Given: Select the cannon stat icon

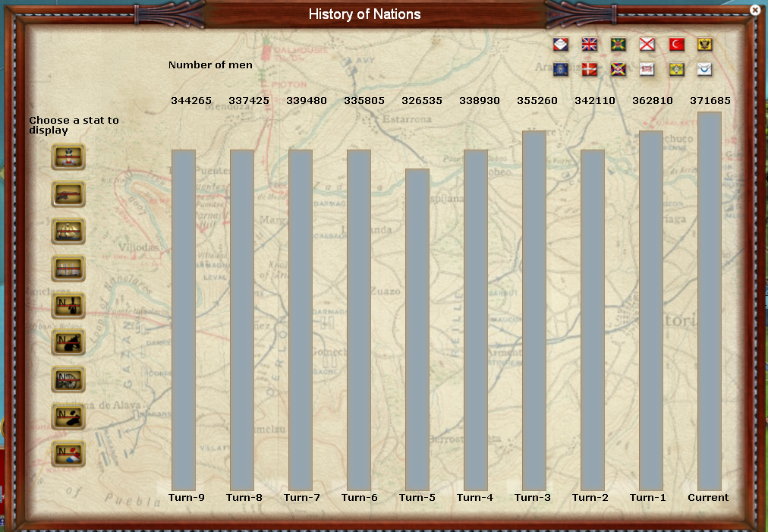Looking at the screenshot, I should (68, 194).
